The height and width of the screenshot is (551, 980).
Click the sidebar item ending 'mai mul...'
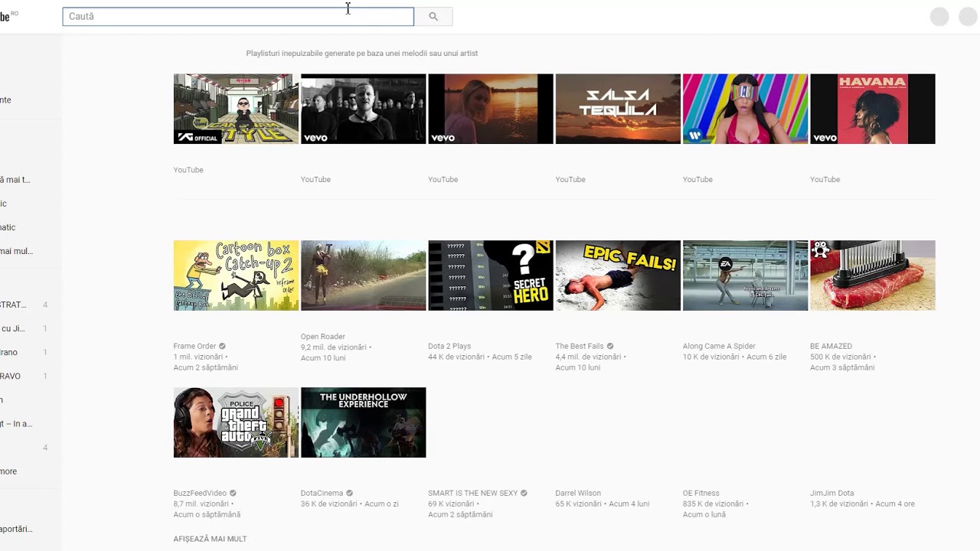pos(16,251)
